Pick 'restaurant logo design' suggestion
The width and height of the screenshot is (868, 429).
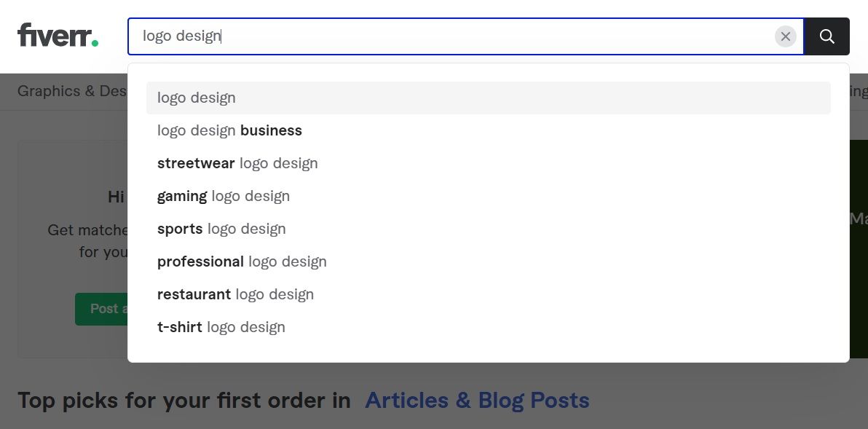click(x=235, y=294)
